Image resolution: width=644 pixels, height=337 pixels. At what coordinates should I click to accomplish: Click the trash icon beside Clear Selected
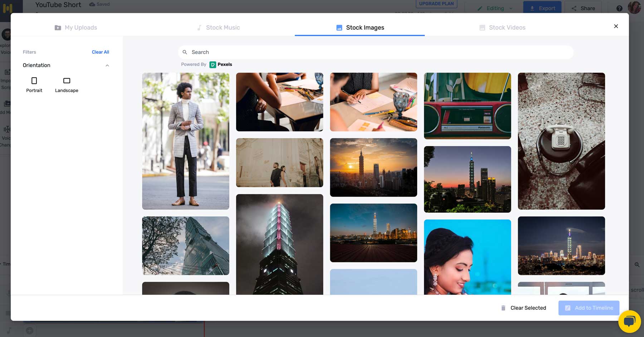(x=503, y=308)
